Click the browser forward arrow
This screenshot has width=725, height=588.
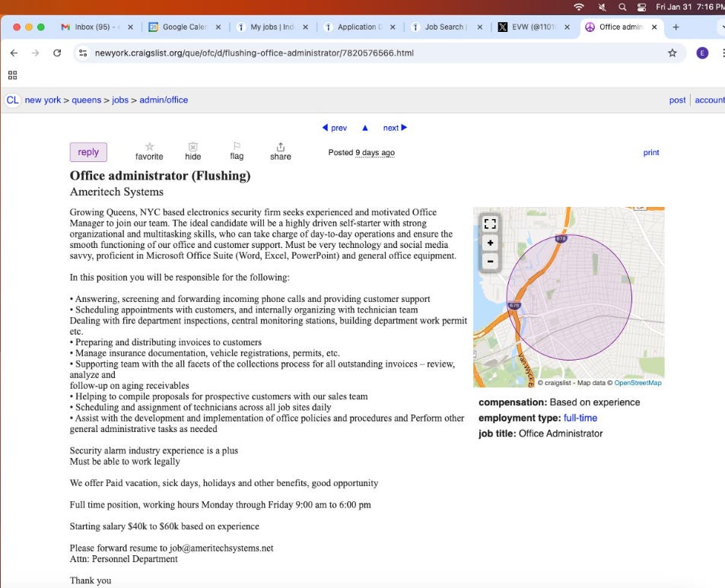click(35, 53)
